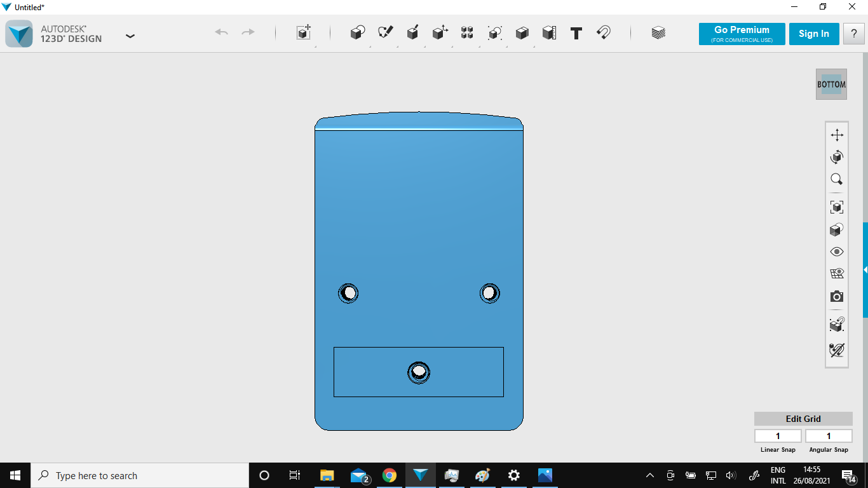Select the Measure tool
Screen dimensions: 868x488
[x=549, y=33]
